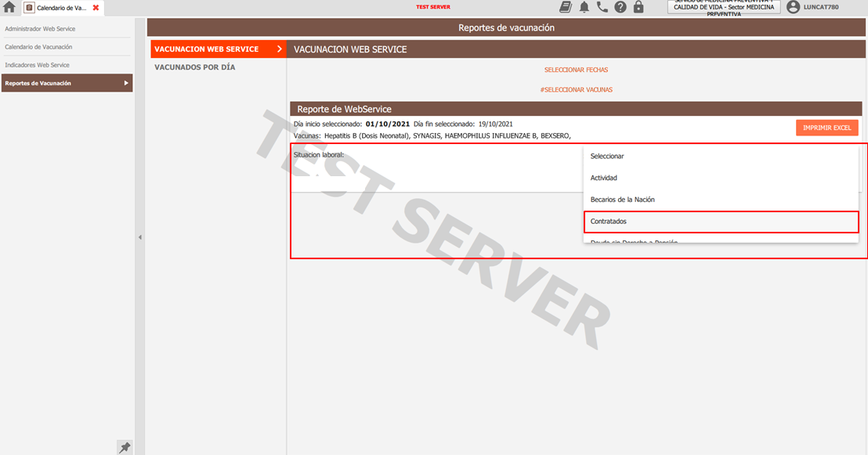The image size is (868, 455).
Task: Click the phone icon in header
Action: coord(602,7)
